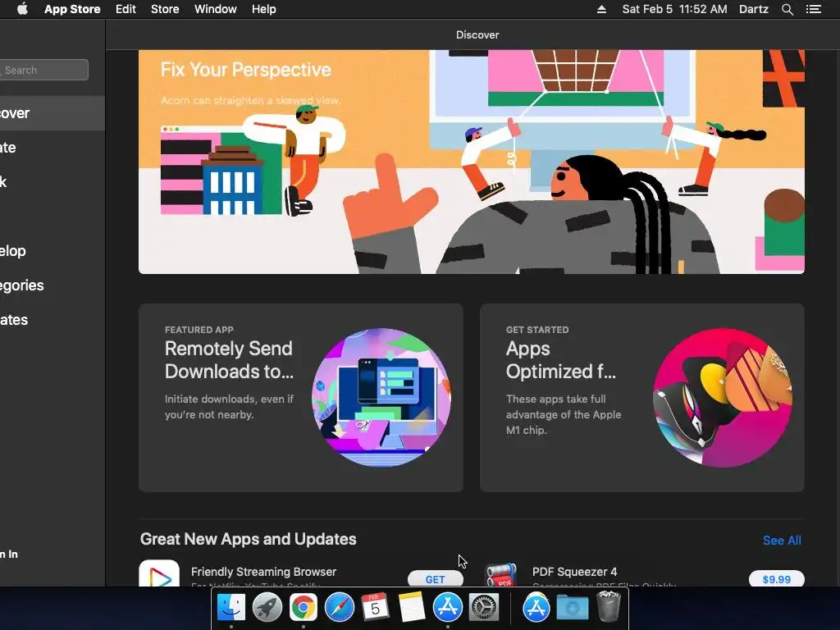The width and height of the screenshot is (840, 630).
Task: Click the M1 apps circular artwork
Action: tap(723, 398)
